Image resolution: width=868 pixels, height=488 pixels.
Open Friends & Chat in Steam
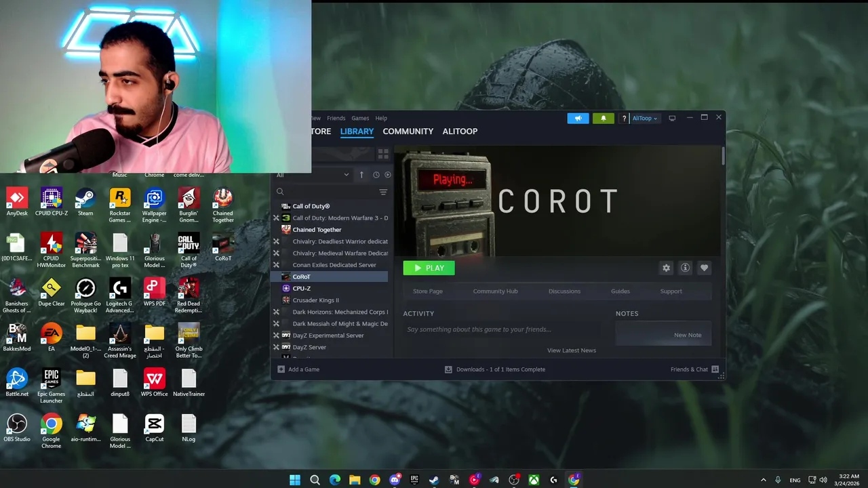tap(694, 369)
